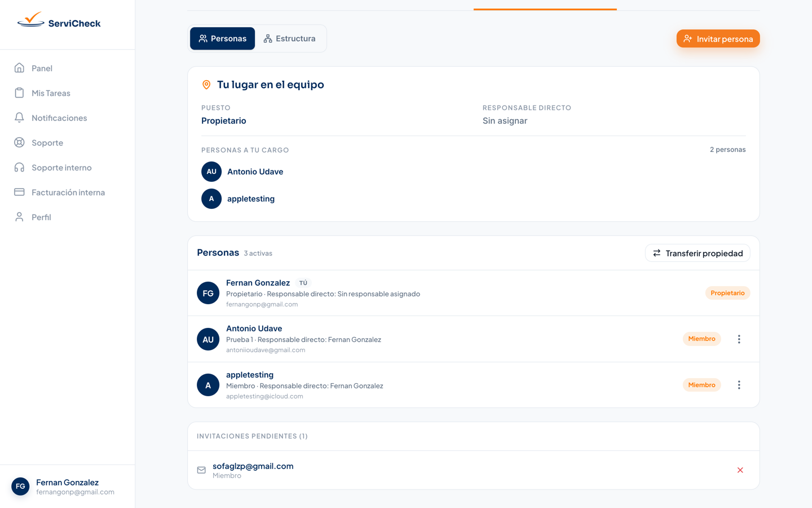
Task: Click the TÚ tag next to Fernan Gonzalez
Action: pos(303,283)
